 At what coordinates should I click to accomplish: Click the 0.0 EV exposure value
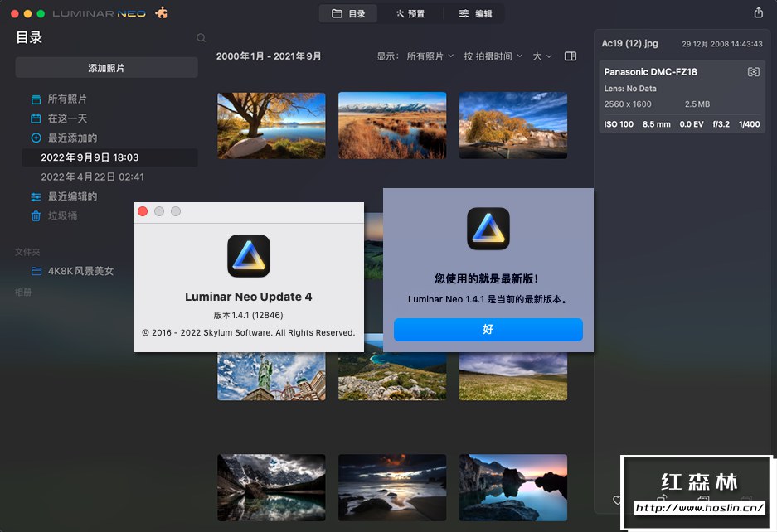pyautogui.click(x=692, y=124)
